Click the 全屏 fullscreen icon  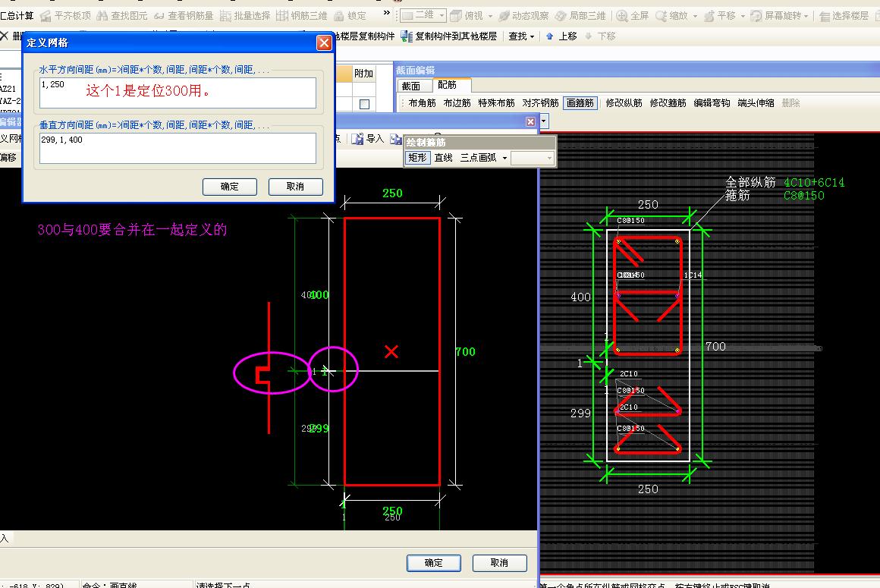pyautogui.click(x=622, y=16)
